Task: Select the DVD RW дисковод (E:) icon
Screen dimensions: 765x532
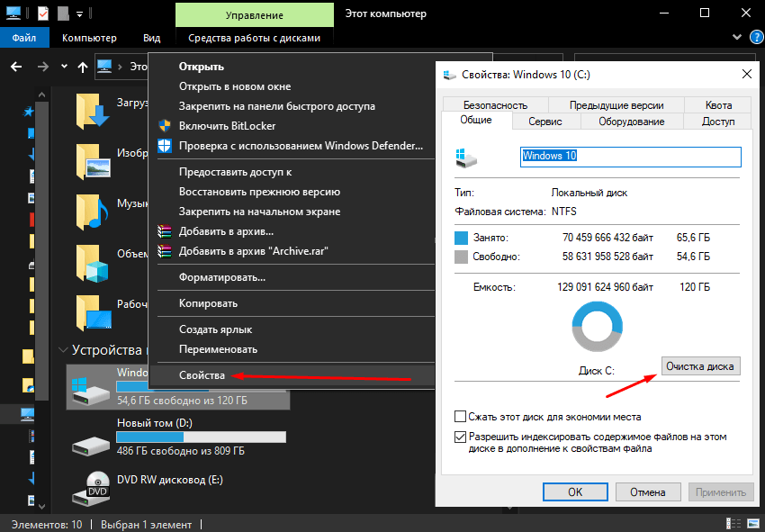Action: pyautogui.click(x=90, y=488)
